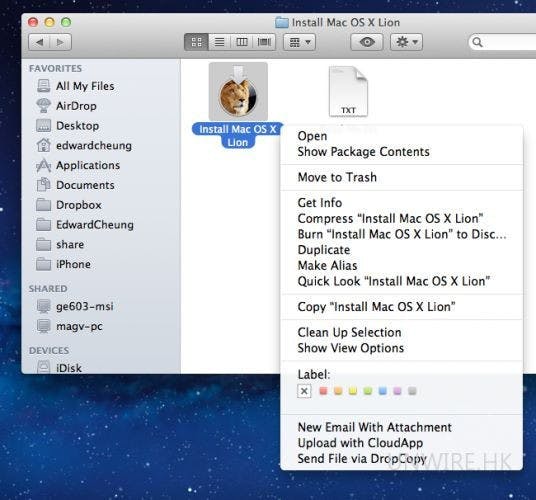
Task: Select the TXT file icon
Action: pos(348,92)
